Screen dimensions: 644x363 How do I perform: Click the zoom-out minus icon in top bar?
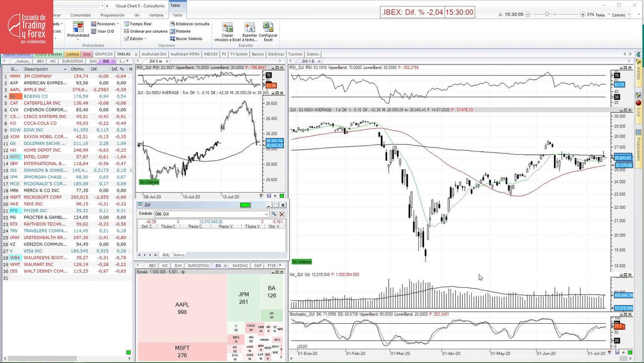pyautogui.click(x=529, y=15)
